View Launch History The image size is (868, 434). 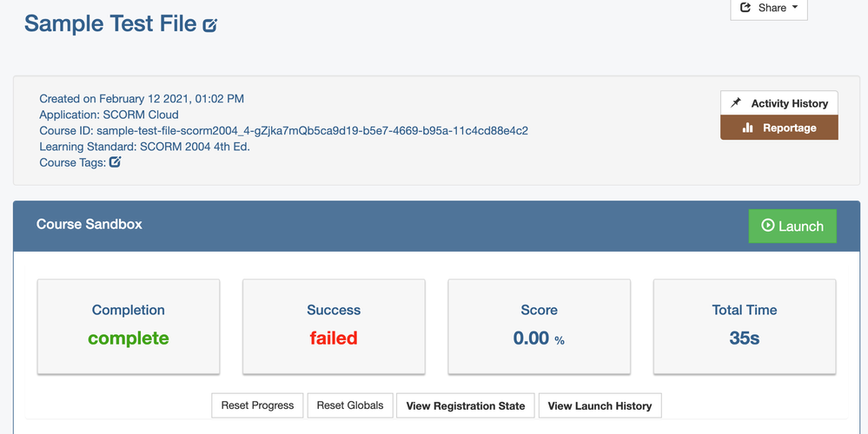[x=600, y=405]
